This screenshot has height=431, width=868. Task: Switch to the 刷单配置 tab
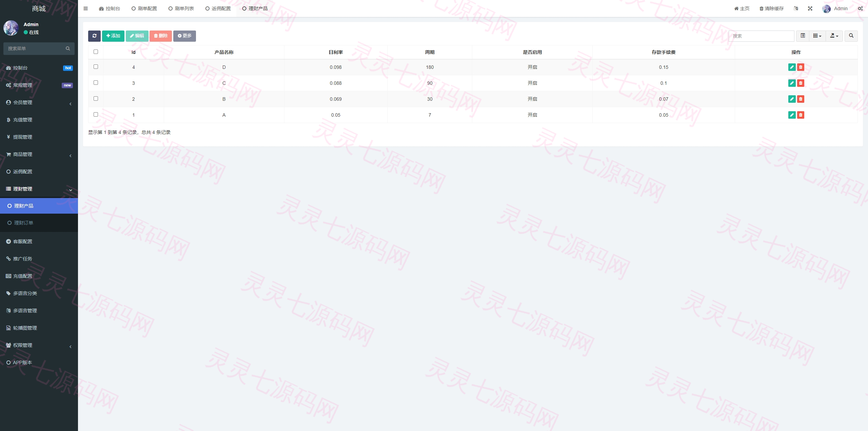click(144, 8)
